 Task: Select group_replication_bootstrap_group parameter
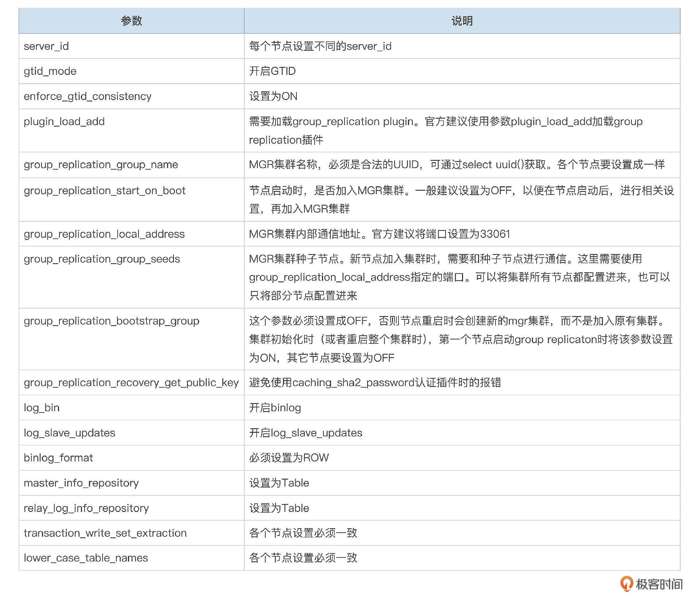click(x=111, y=321)
